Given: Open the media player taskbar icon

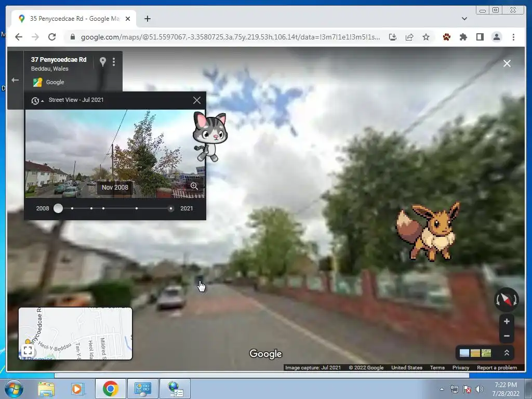Looking at the screenshot, I should (x=77, y=389).
